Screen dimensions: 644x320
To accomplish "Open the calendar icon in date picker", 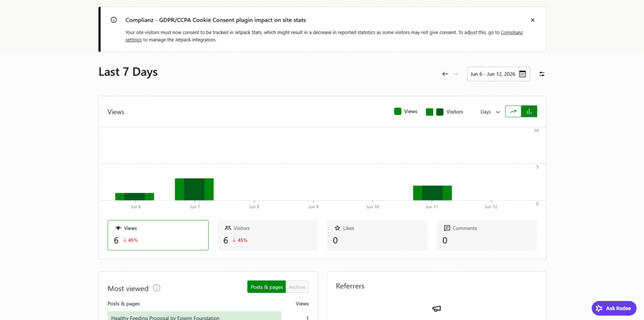I will pyautogui.click(x=523, y=74).
